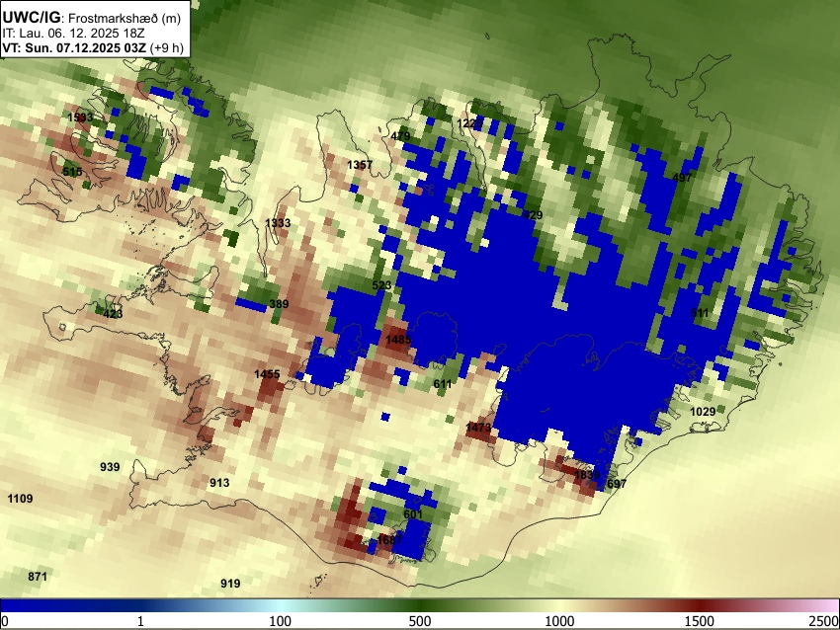This screenshot has width=840, height=630.
Task: Click the color scale label 1
Action: pyautogui.click(x=140, y=621)
